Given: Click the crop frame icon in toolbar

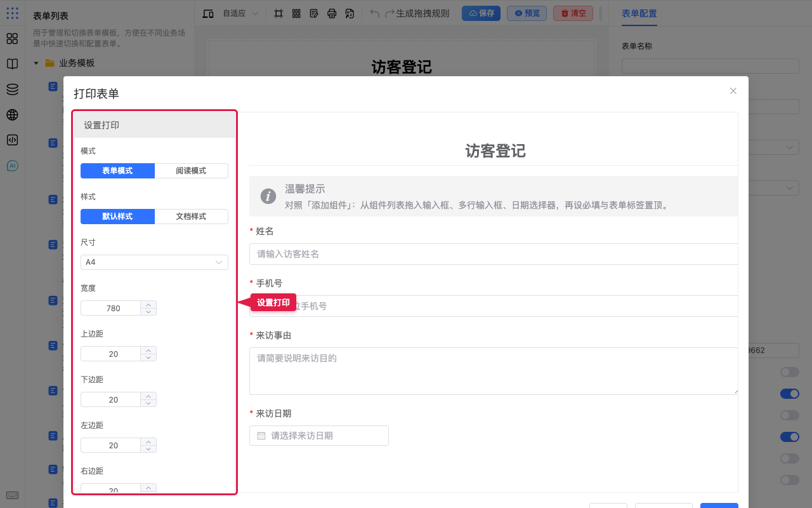Looking at the screenshot, I should 278,13.
